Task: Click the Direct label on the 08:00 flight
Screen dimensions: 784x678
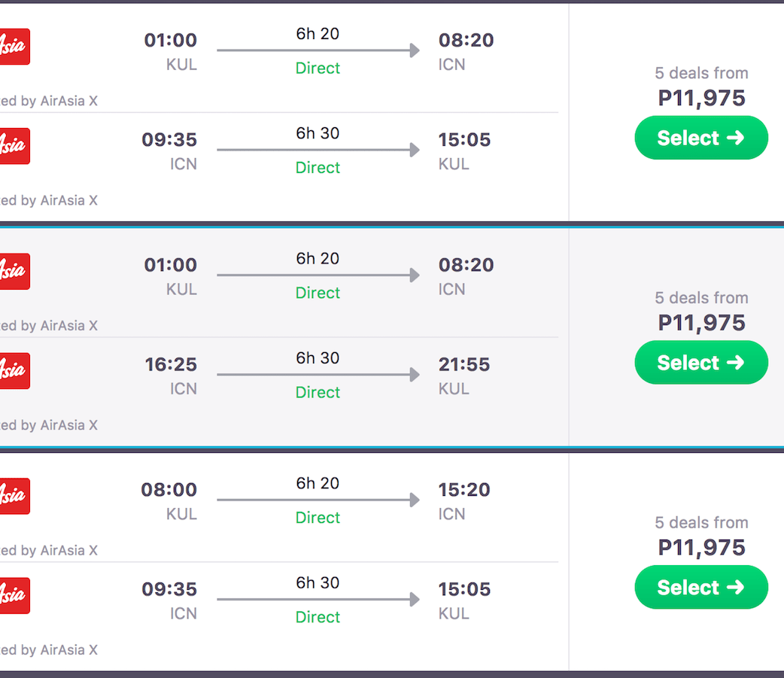Action: coord(318,518)
